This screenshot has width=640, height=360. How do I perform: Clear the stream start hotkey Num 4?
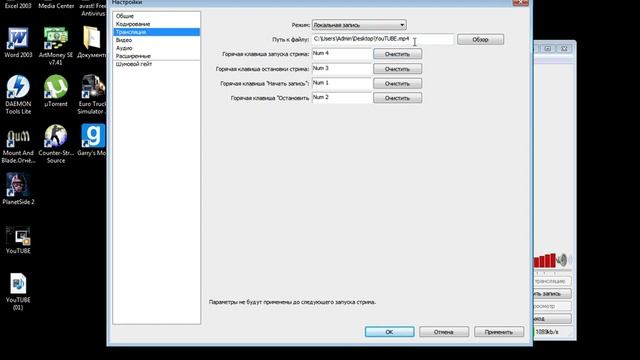pos(397,54)
